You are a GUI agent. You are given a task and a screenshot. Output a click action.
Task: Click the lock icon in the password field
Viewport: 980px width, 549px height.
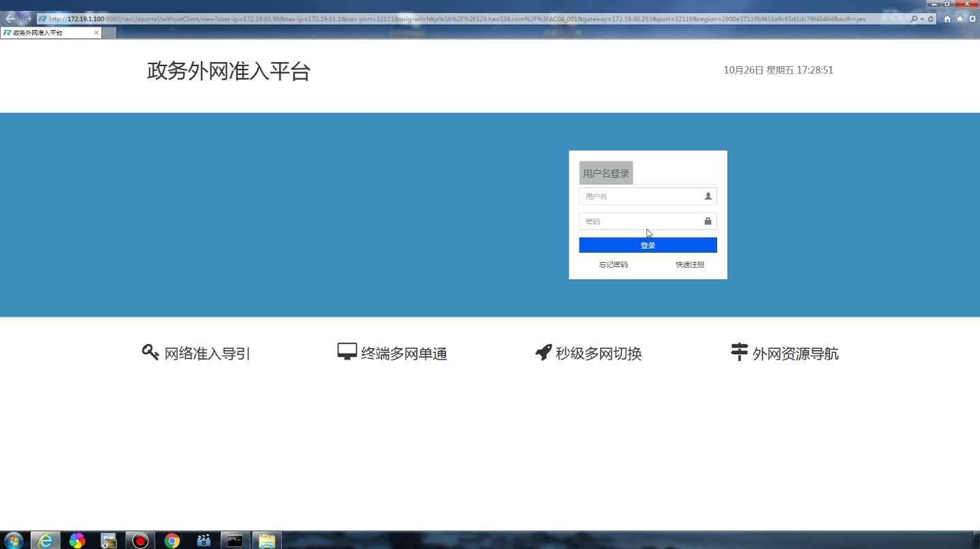pyautogui.click(x=709, y=221)
